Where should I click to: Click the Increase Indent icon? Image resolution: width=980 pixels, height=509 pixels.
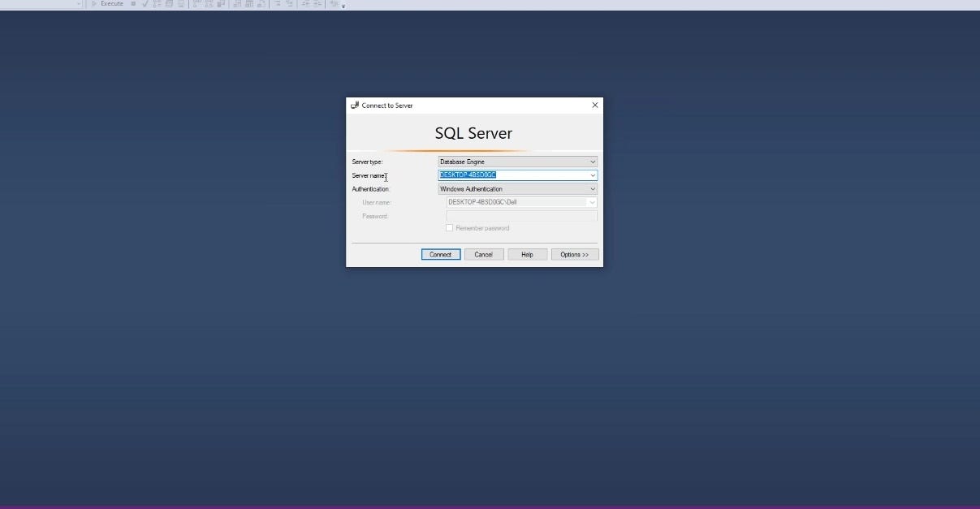[x=314, y=4]
